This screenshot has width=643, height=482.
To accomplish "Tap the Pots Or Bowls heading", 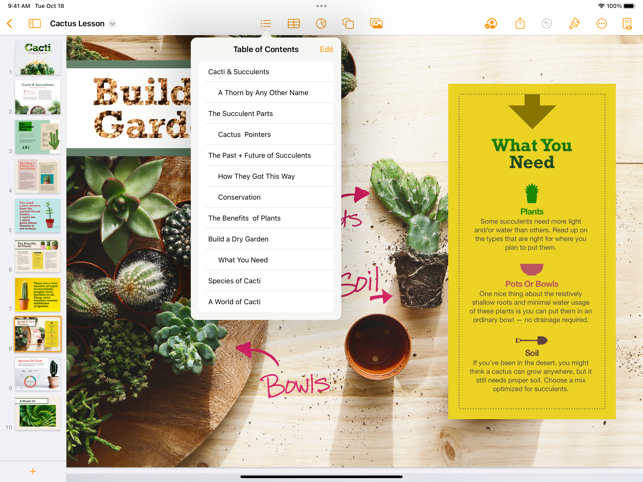I will [532, 284].
